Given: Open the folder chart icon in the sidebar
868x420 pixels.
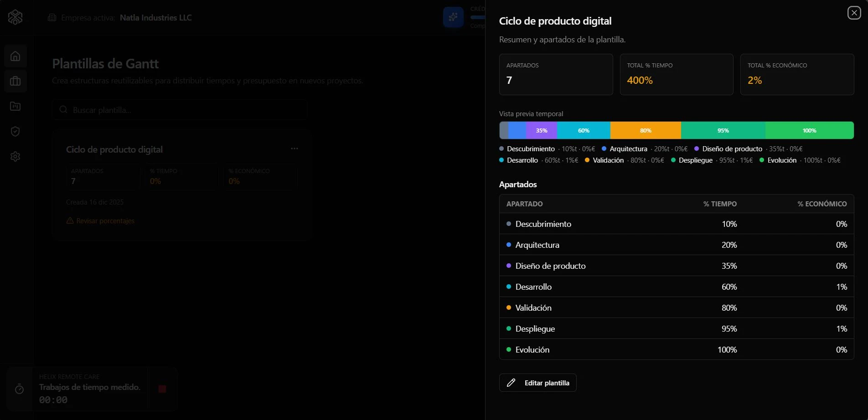Looking at the screenshot, I should point(15,106).
